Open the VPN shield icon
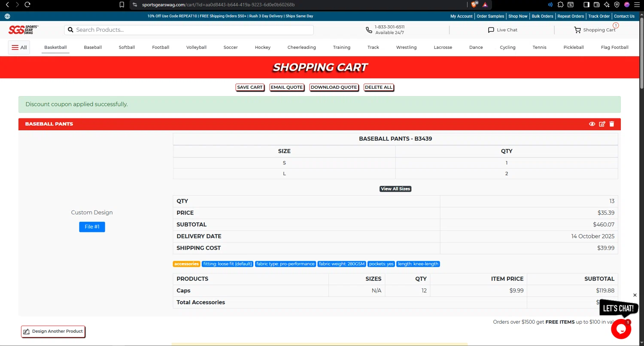Screen dimensions: 644x346 tap(617, 5)
